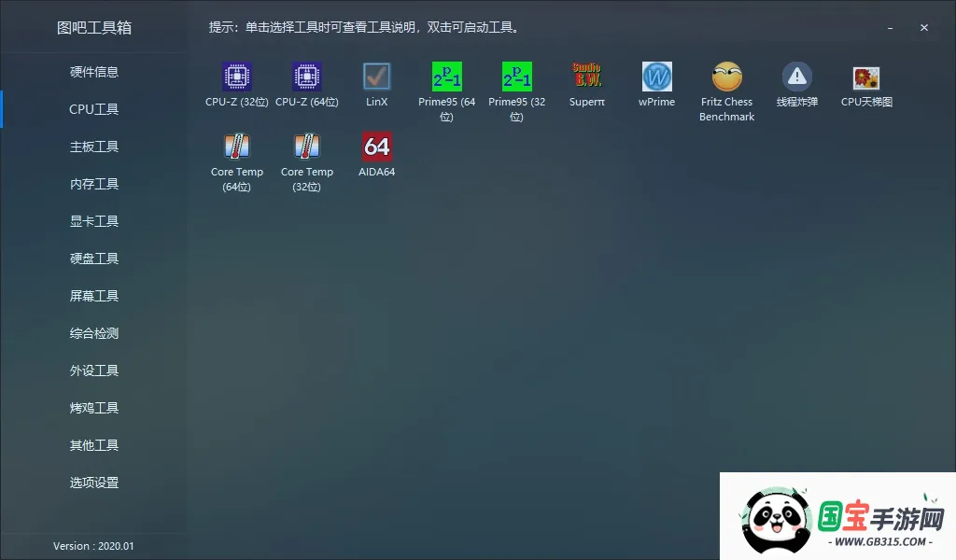
Task: Minimize the 图吧工具箱 window
Action: point(892,27)
